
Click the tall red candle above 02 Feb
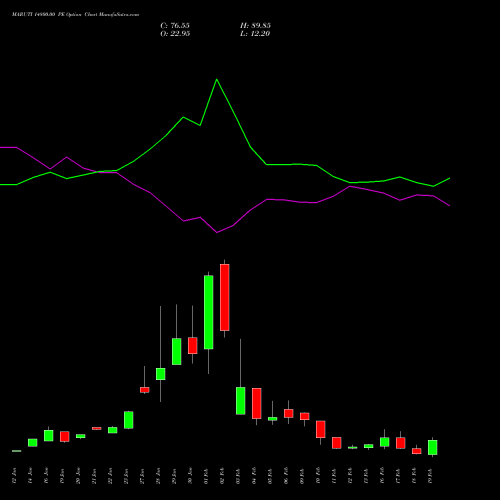(225, 297)
